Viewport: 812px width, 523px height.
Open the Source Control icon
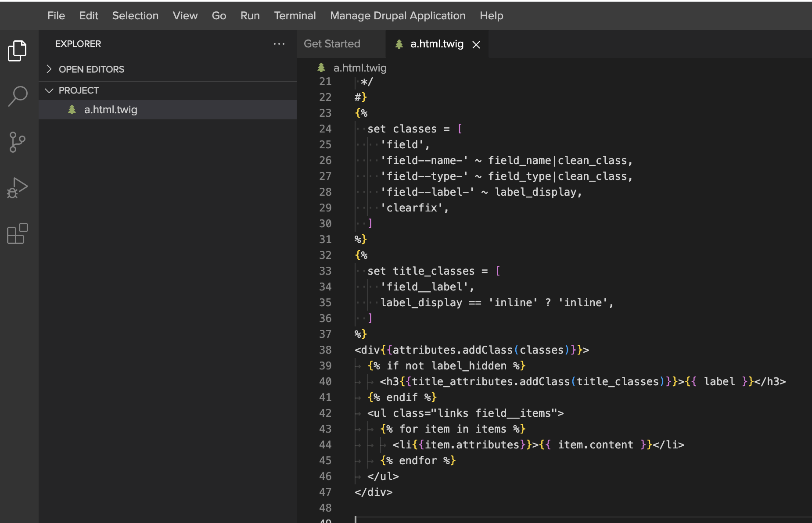[17, 142]
